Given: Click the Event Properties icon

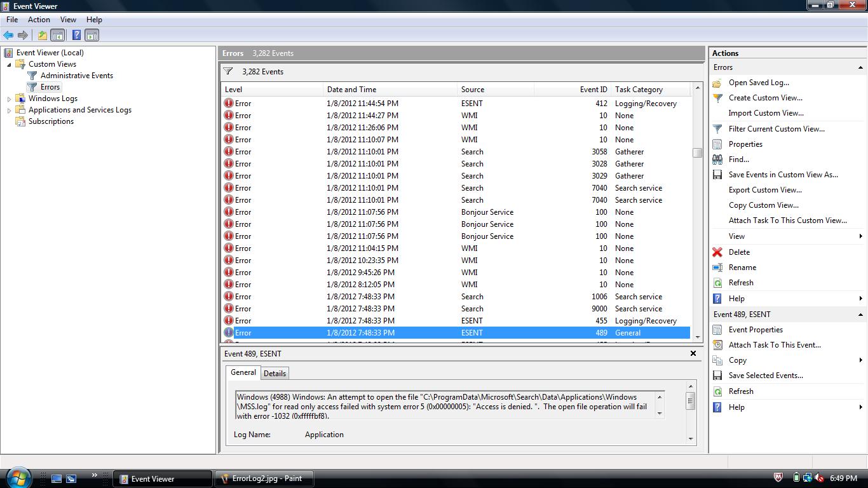Looking at the screenshot, I should click(717, 330).
